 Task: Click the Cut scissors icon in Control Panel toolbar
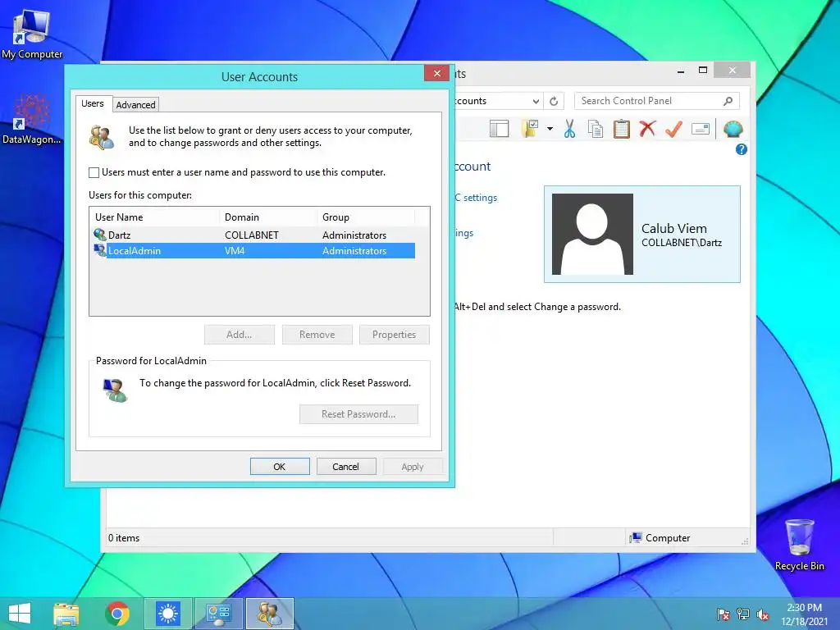coord(569,129)
